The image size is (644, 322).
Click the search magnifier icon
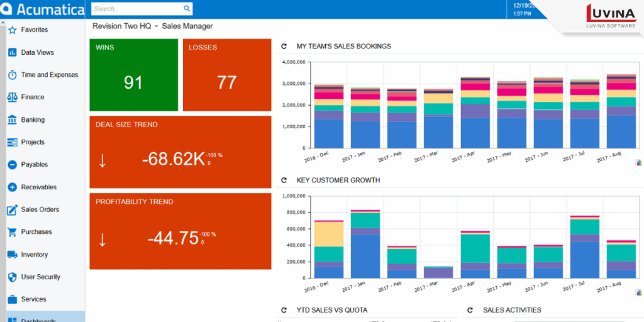click(x=187, y=9)
